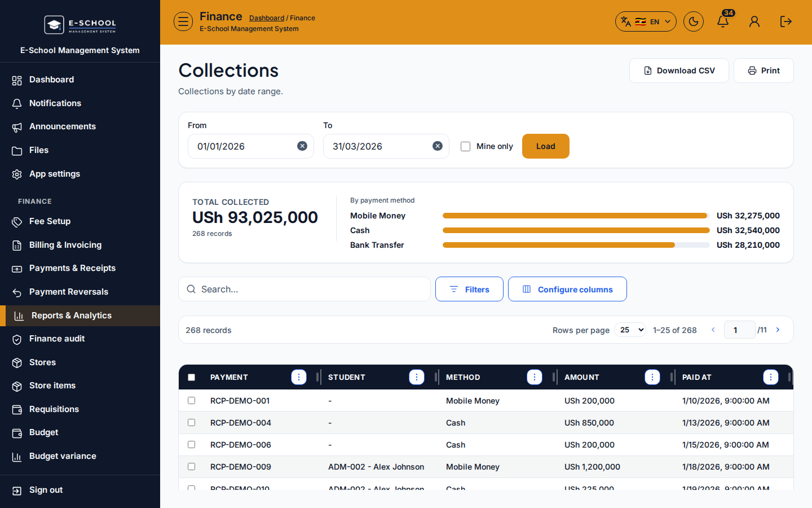
Task: Open the Filters button
Action: pos(469,289)
